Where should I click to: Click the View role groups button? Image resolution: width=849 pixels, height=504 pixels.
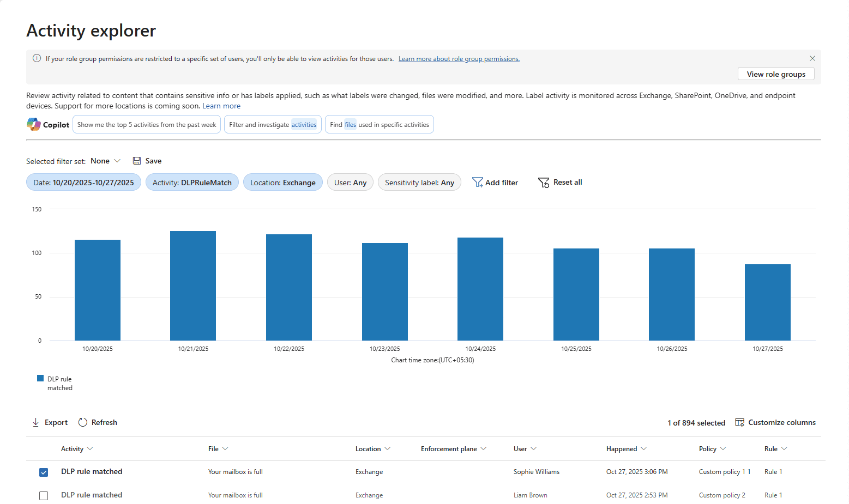[776, 74]
